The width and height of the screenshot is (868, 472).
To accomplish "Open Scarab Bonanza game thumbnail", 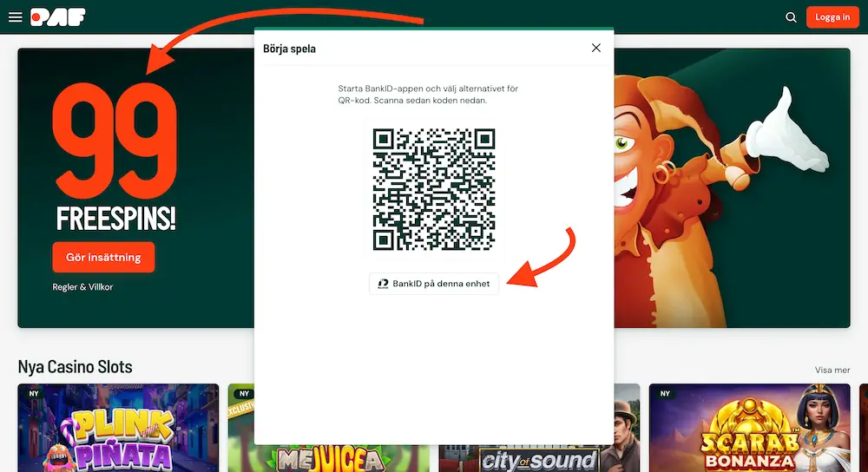I will pyautogui.click(x=749, y=428).
